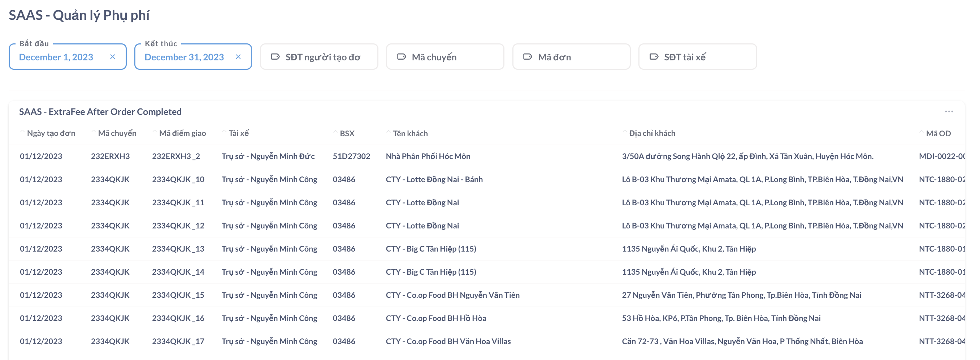
Task: Click the tag icon in SĐT tài xế filter
Action: click(654, 57)
